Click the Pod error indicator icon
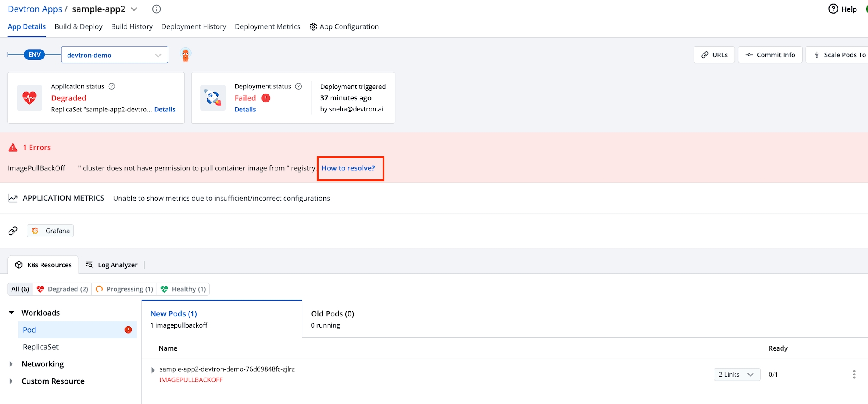 (128, 330)
